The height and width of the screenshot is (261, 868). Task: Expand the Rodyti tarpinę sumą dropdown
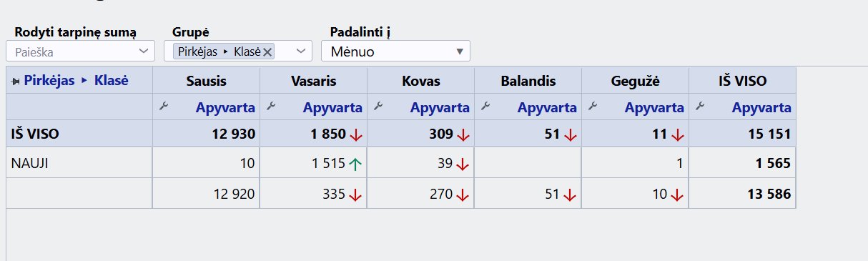click(144, 51)
